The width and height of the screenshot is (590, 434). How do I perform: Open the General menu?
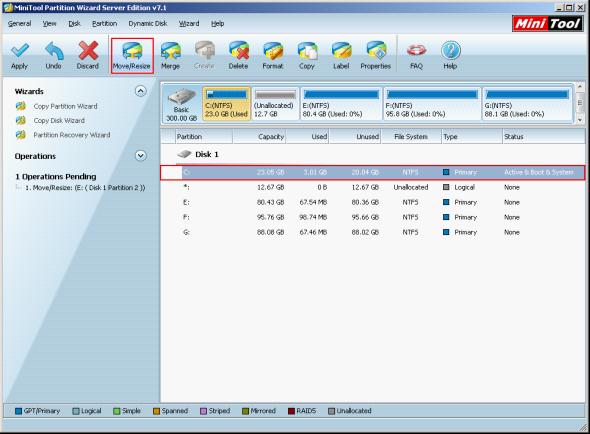(x=20, y=24)
